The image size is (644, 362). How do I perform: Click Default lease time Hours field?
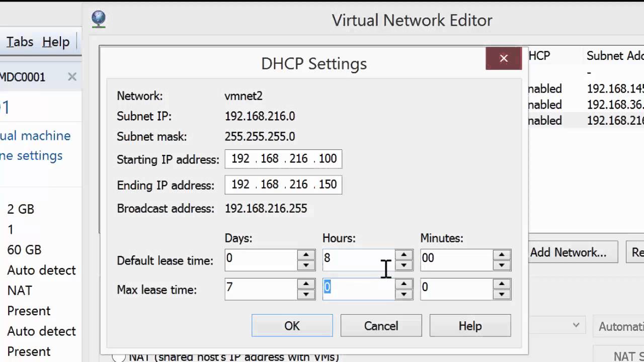[x=359, y=260]
